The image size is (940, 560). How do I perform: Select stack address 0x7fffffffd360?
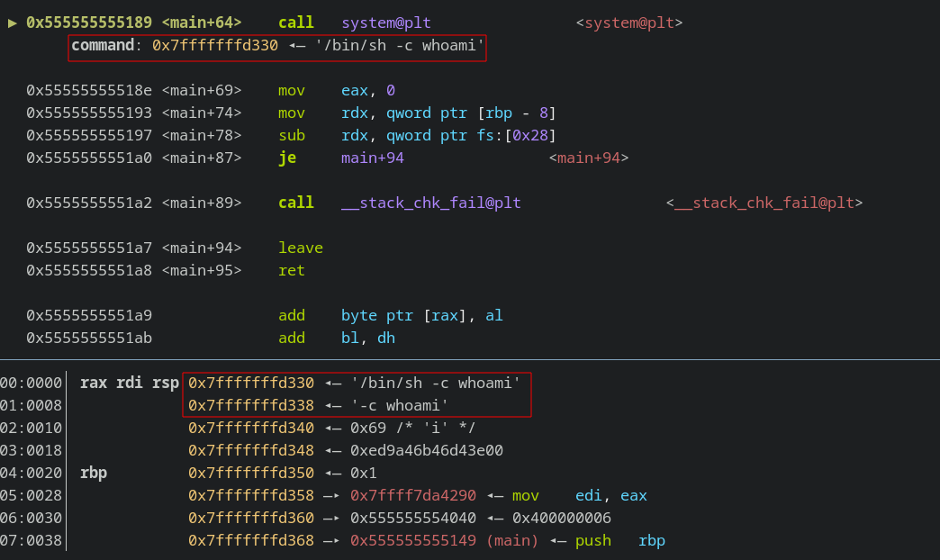pyautogui.click(x=251, y=518)
